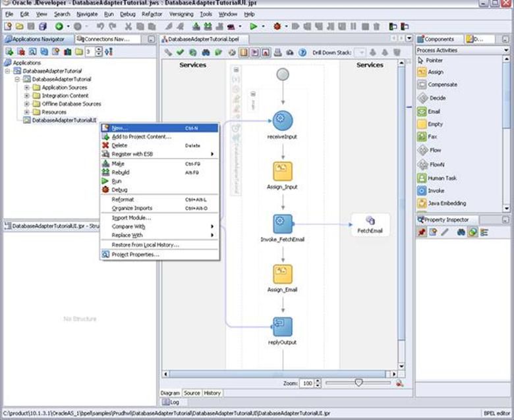Viewport: 514px width, 420px height.
Task: Open Register with ESB submenu
Action: tap(159, 154)
